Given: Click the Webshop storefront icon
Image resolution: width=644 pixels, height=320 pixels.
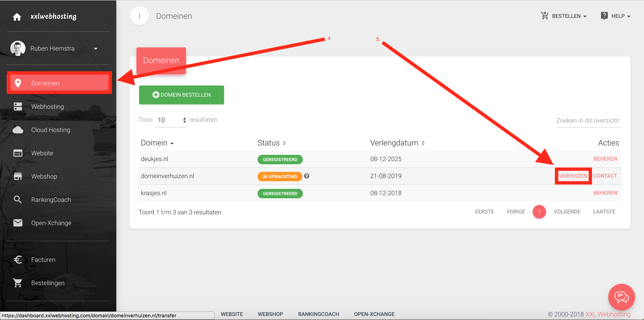Looking at the screenshot, I should [18, 176].
